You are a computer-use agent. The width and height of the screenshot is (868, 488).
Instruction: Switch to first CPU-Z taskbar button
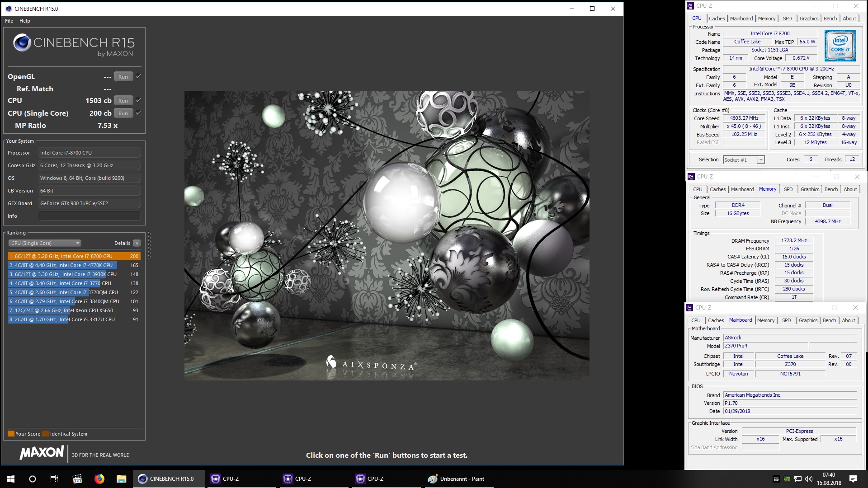coord(241,479)
